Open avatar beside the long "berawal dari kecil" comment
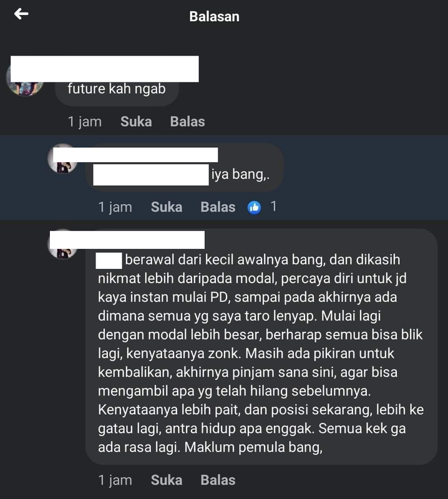This screenshot has width=448, height=499. click(63, 244)
